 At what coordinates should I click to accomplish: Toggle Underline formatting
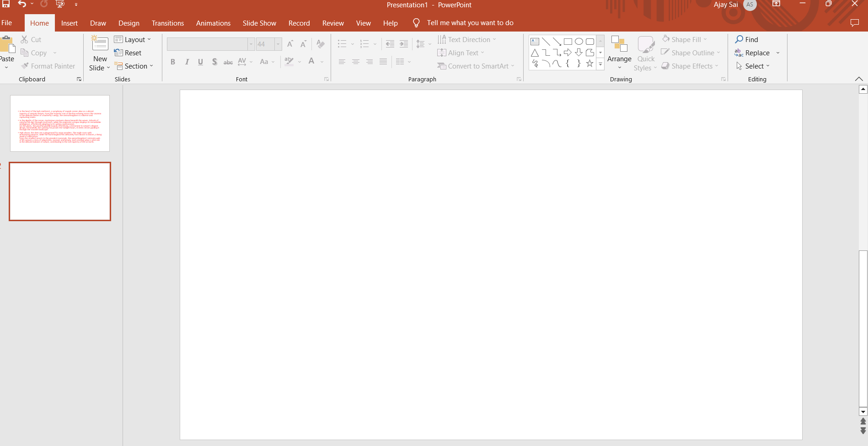tap(200, 62)
